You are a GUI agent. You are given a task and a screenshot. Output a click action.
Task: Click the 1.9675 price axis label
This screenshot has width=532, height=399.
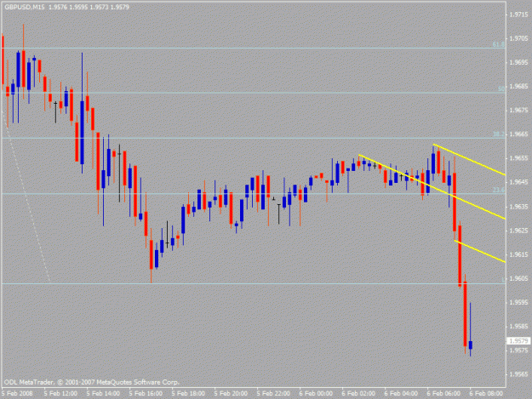pyautogui.click(x=518, y=111)
